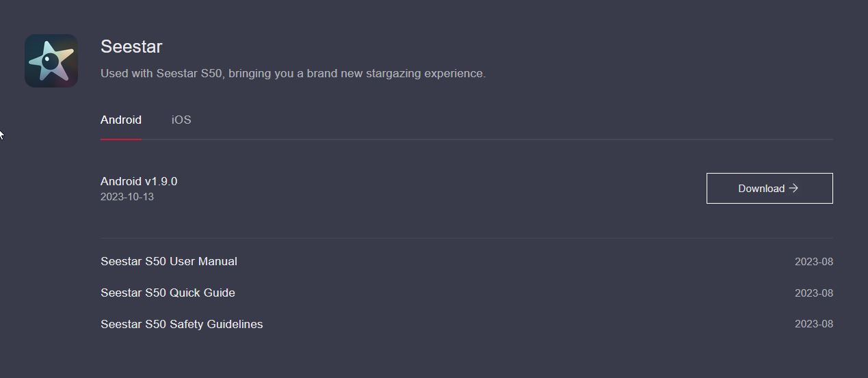Screen dimensions: 868x378
Task: Select the Android tab
Action: 121,120
